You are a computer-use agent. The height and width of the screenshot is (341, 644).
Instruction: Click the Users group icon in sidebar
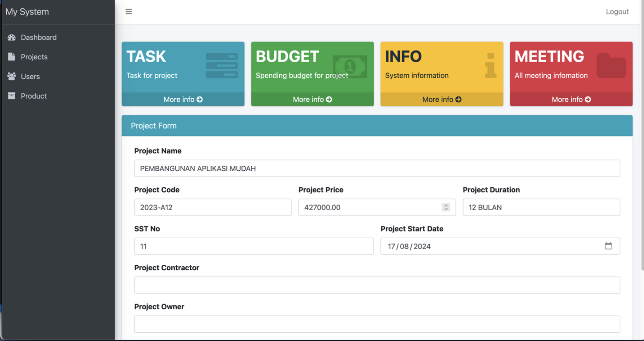click(12, 76)
